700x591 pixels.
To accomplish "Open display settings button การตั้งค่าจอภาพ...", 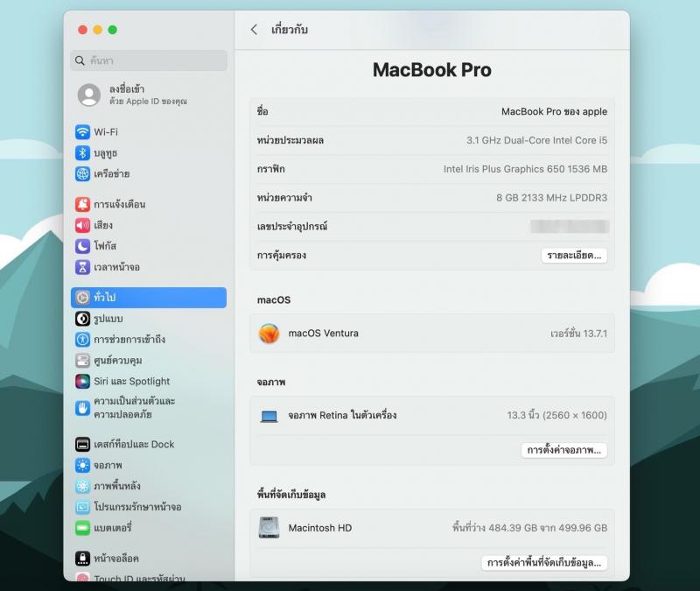I will point(563,450).
